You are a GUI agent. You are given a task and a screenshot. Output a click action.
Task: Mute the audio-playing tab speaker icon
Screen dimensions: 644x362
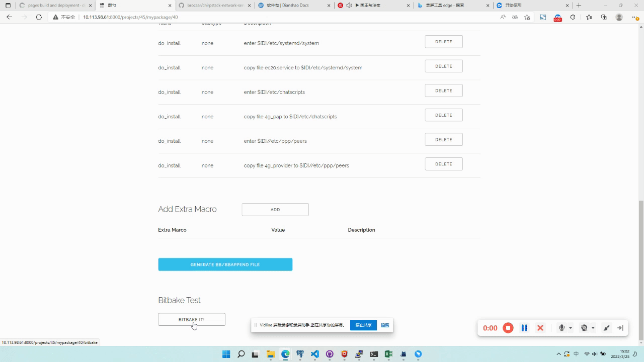pos(349,5)
